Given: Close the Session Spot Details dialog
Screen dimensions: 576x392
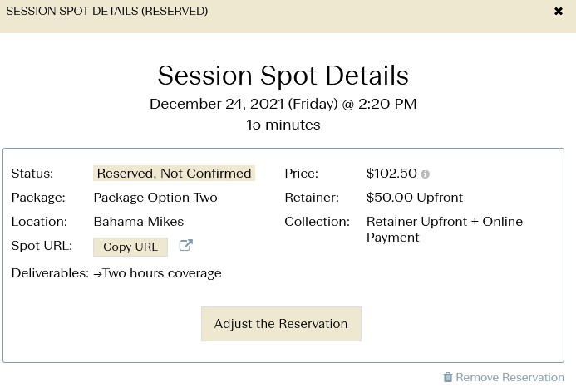Looking at the screenshot, I should click(559, 12).
